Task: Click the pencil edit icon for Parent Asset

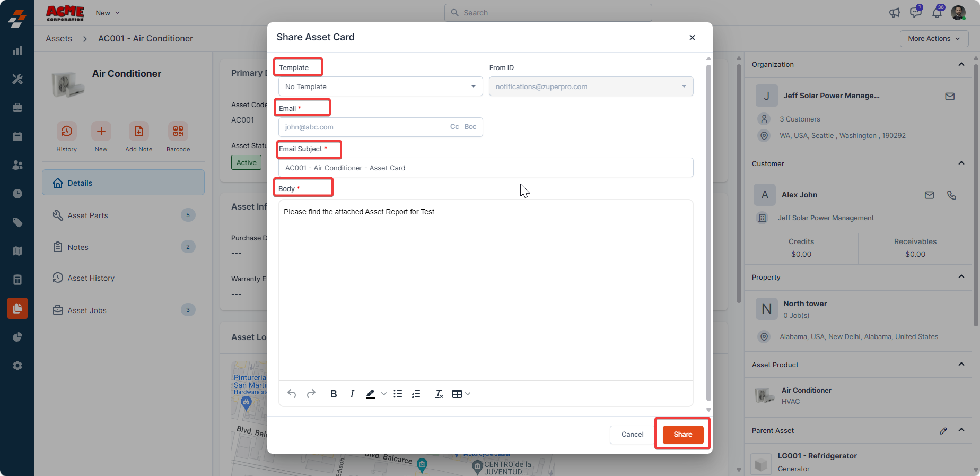Action: 943,431
